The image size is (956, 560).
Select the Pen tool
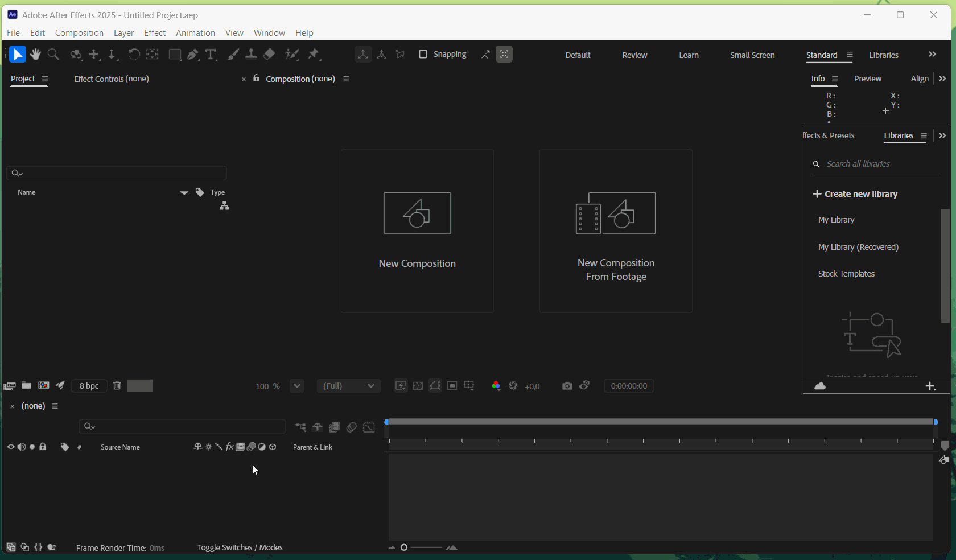click(x=193, y=55)
